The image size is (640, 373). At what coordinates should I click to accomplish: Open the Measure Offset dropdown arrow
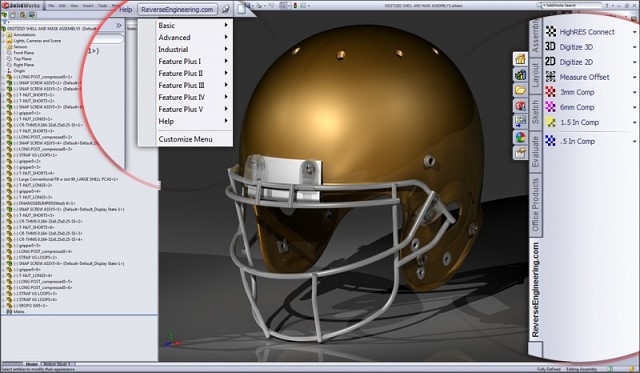[x=635, y=77]
